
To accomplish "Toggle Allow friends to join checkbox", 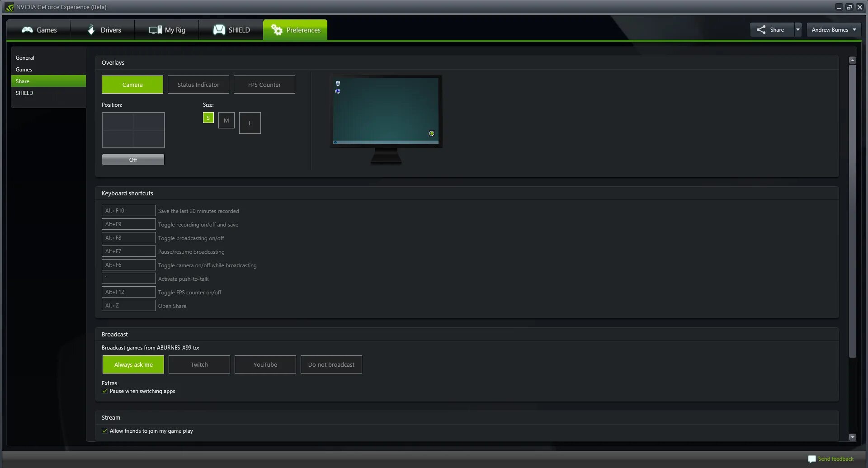I will coord(105,431).
